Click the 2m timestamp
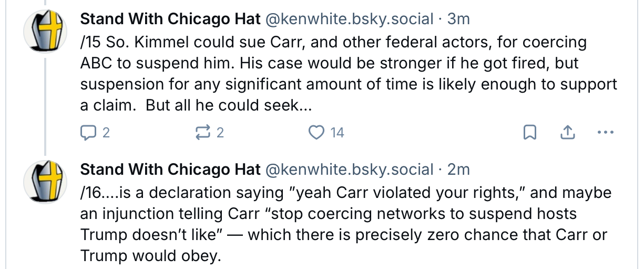This screenshot has height=269, width=644. pos(458,170)
